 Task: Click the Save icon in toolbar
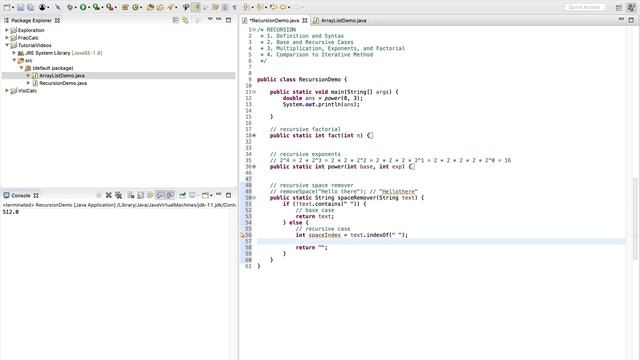click(20, 7)
